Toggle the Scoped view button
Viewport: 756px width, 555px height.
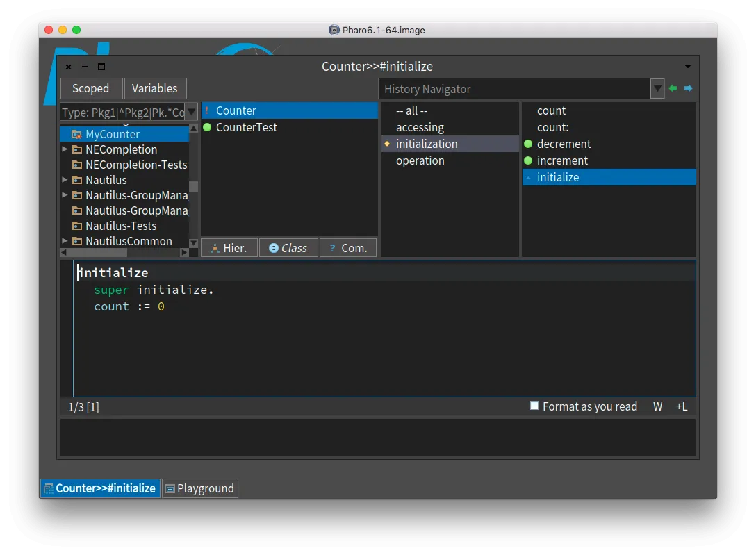click(91, 89)
